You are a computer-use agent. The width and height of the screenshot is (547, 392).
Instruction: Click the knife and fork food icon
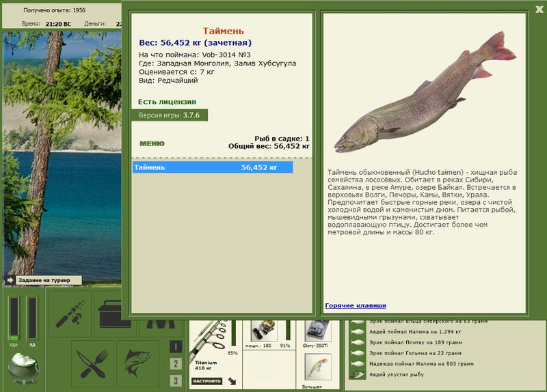pyautogui.click(x=93, y=364)
